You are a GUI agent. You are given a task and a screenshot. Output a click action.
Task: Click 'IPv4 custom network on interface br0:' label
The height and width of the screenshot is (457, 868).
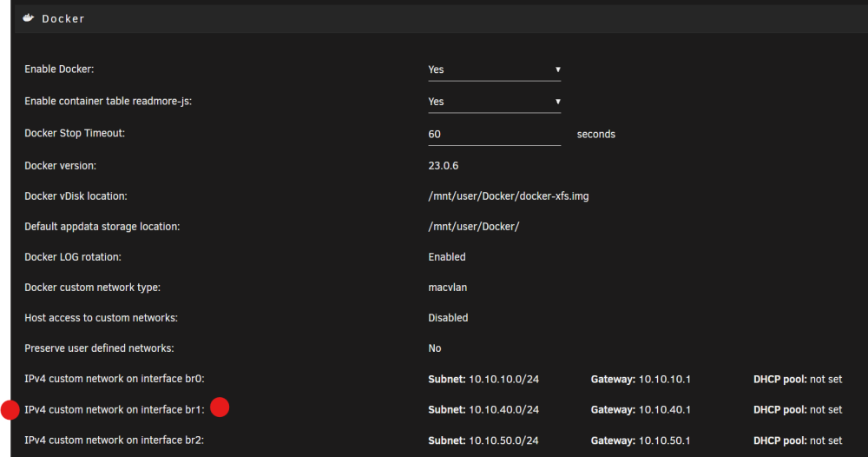click(115, 379)
